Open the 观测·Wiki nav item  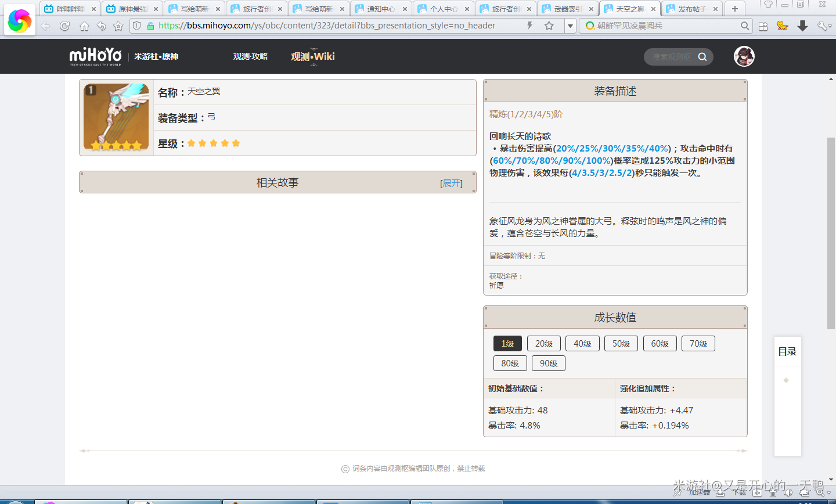[313, 56]
